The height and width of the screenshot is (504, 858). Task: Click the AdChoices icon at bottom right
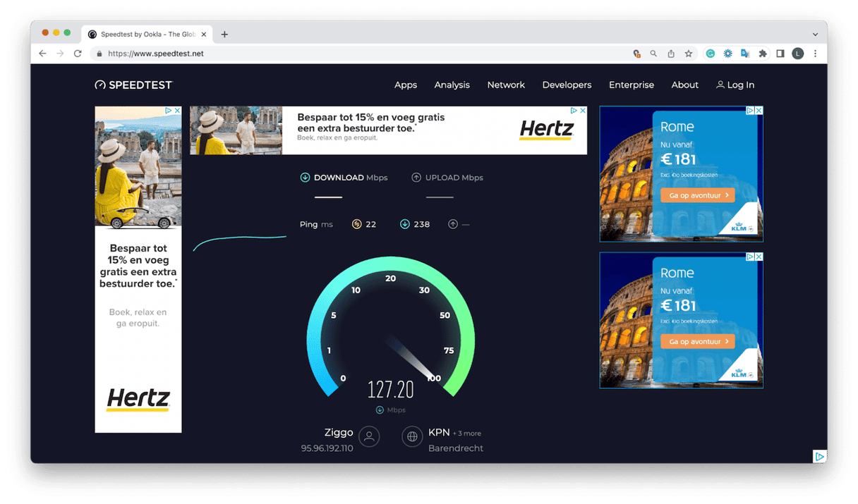820,456
